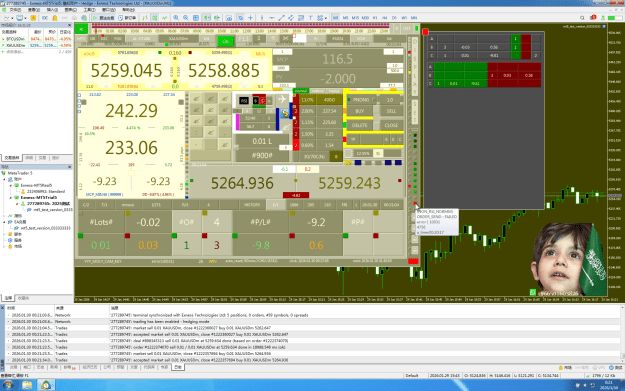Click the CLOSE button in trading panel
This screenshot has width=625, height=391.
coord(391,125)
